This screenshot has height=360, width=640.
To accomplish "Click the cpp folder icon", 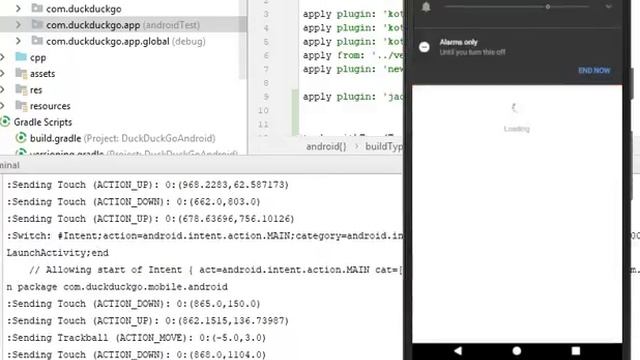I will coord(21,57).
